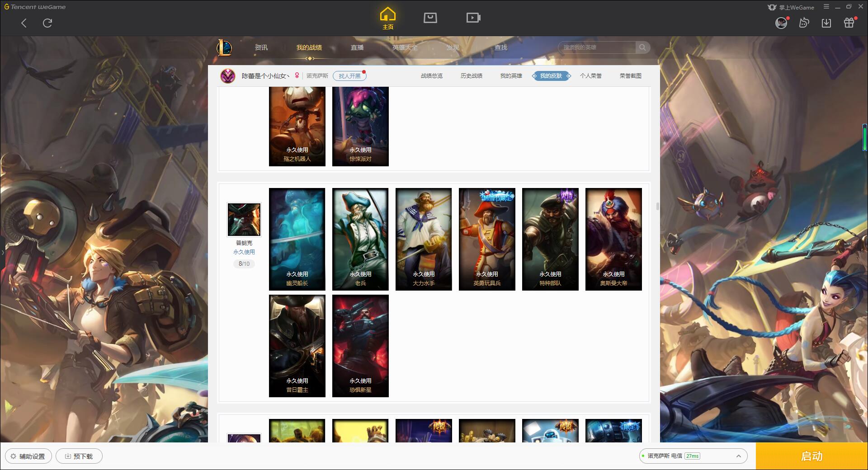Click the 诺克萨斯 server label by name

[317, 76]
